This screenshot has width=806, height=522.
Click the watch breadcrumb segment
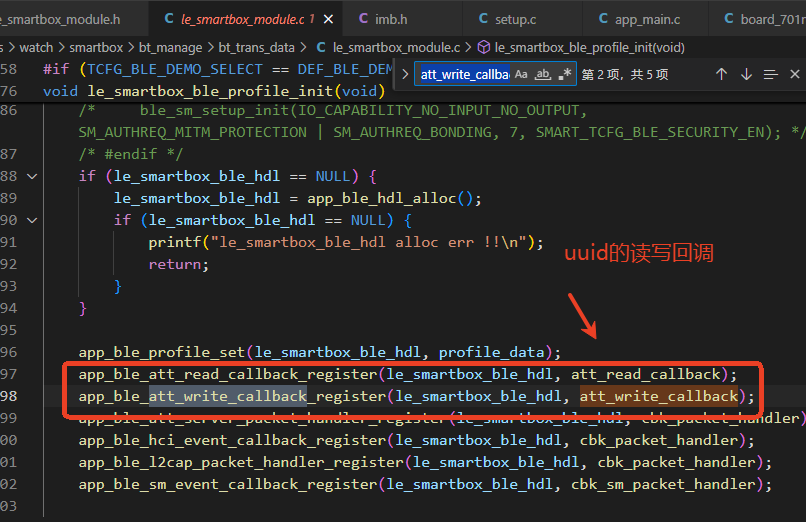click(x=36, y=48)
